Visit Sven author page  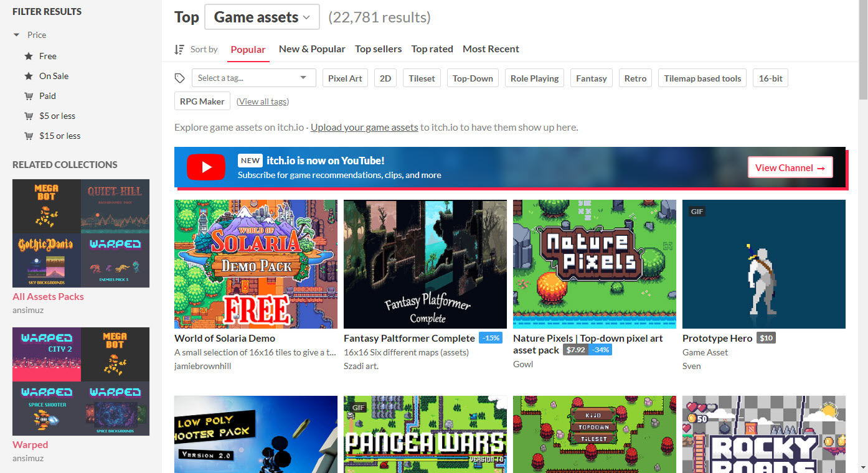[692, 366]
